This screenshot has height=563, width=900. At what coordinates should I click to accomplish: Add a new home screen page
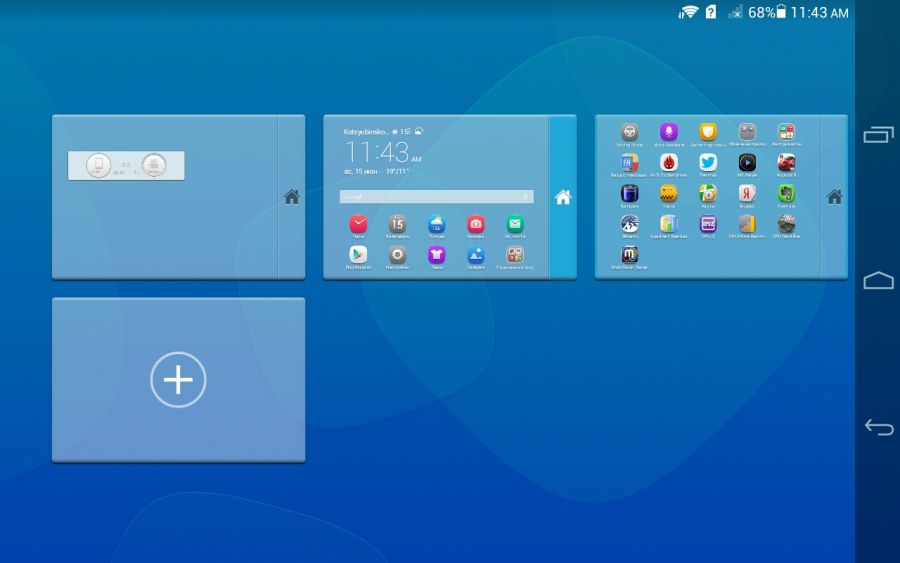pos(178,380)
